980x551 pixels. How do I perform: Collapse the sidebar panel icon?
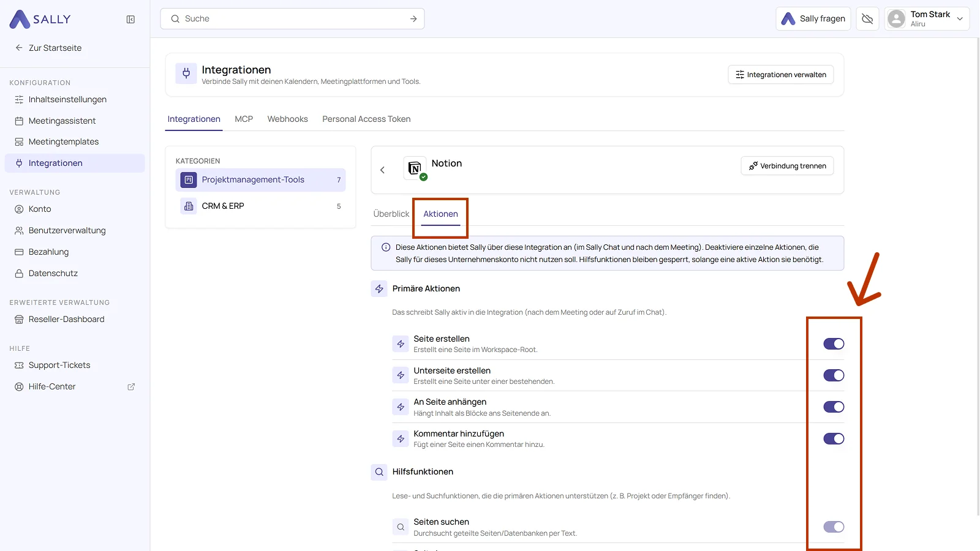(130, 20)
